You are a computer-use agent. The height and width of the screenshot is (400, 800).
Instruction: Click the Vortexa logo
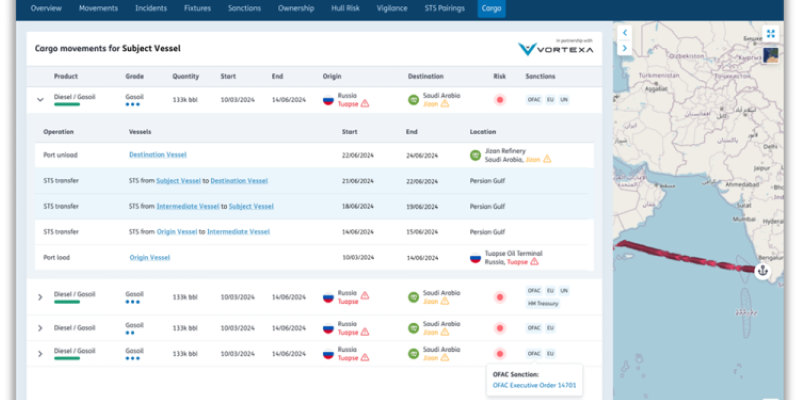(x=556, y=49)
